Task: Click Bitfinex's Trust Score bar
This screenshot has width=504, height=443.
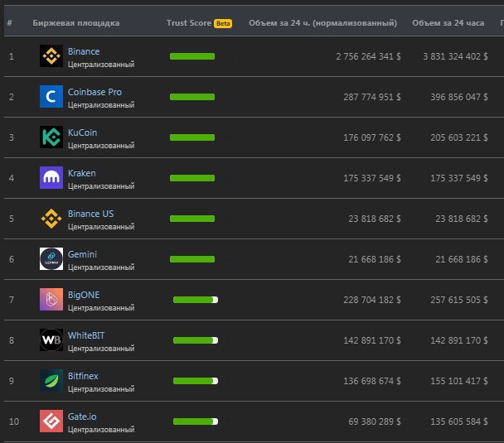Action: coord(196,381)
